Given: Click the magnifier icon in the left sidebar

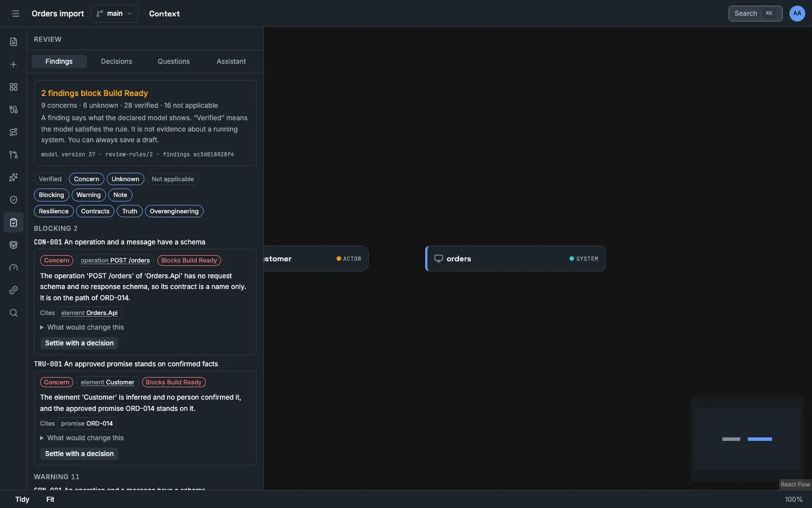Looking at the screenshot, I should (14, 313).
